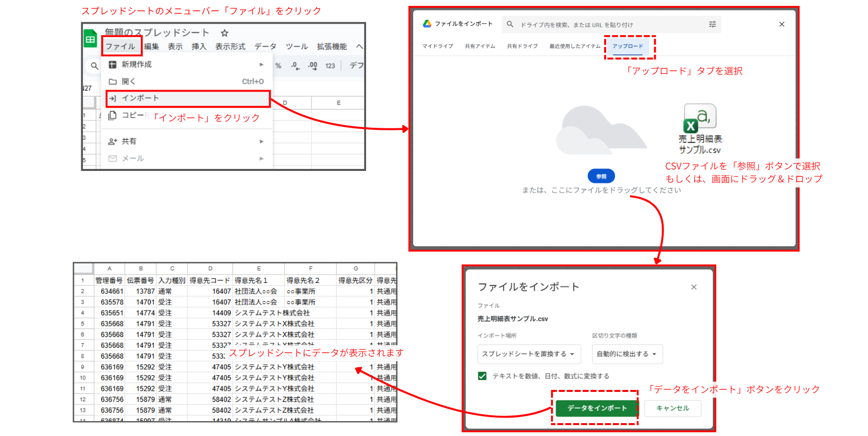
Task: Switch to the マイドライブ tab
Action: point(437,46)
